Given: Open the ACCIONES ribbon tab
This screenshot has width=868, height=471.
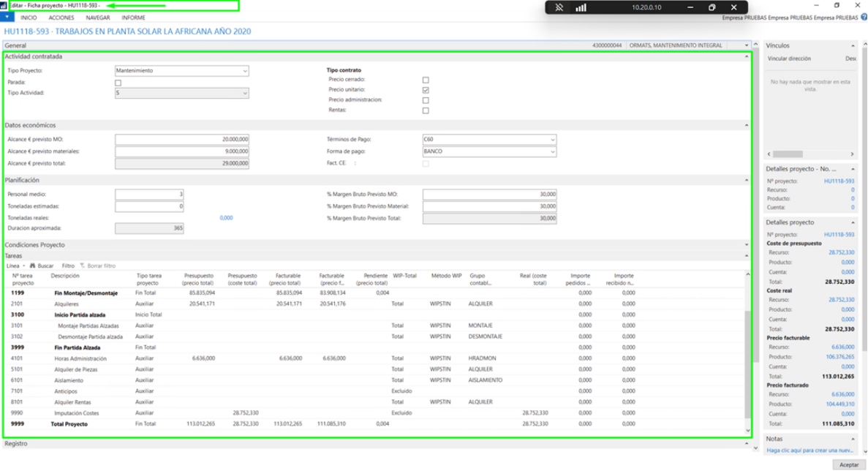Looking at the screenshot, I should tap(61, 18).
